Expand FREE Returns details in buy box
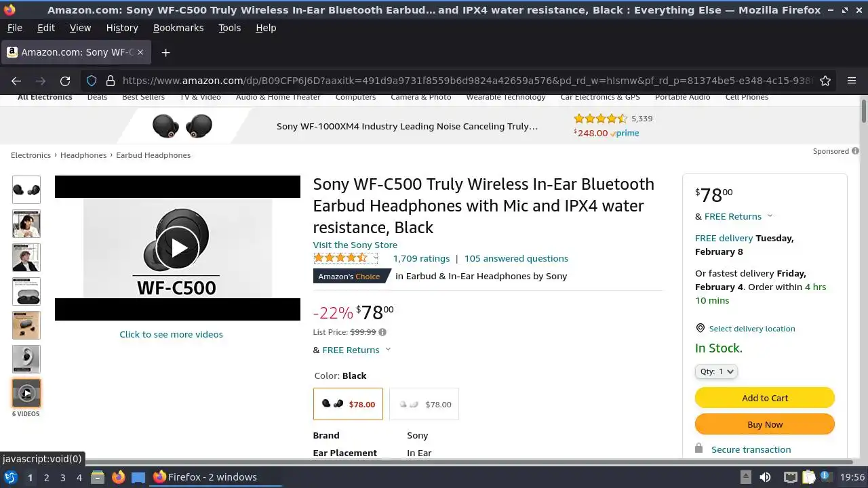The height and width of the screenshot is (488, 868). click(770, 216)
